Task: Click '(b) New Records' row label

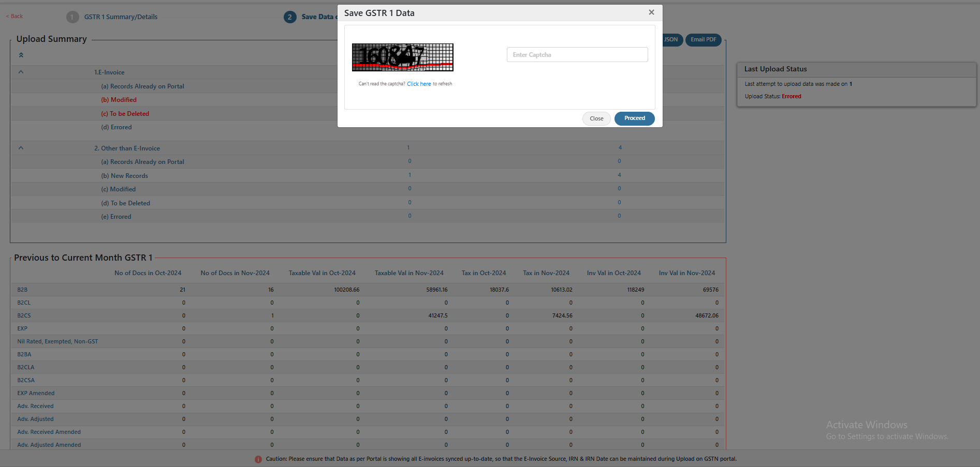Action: coord(124,176)
